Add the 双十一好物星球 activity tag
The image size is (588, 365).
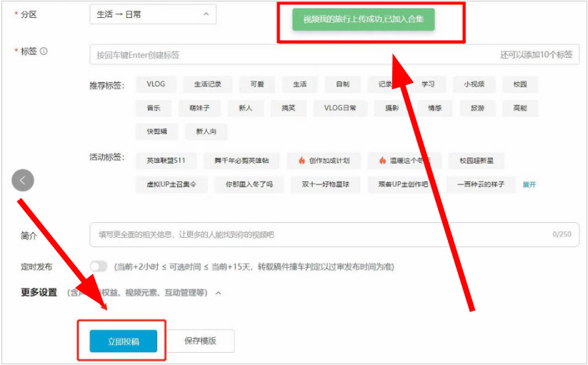click(326, 184)
